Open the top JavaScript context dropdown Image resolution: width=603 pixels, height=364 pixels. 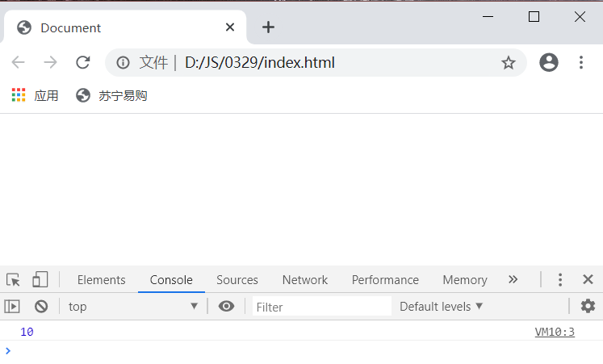[132, 307]
